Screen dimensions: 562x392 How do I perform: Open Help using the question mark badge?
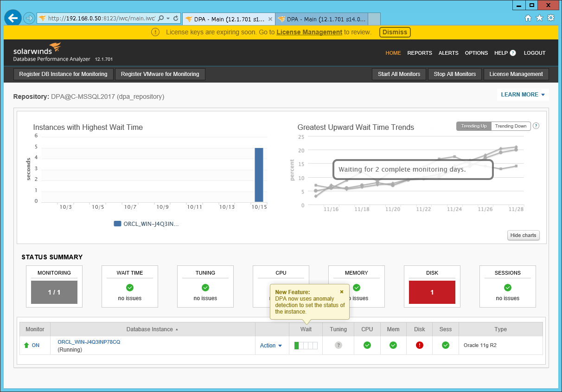(513, 53)
